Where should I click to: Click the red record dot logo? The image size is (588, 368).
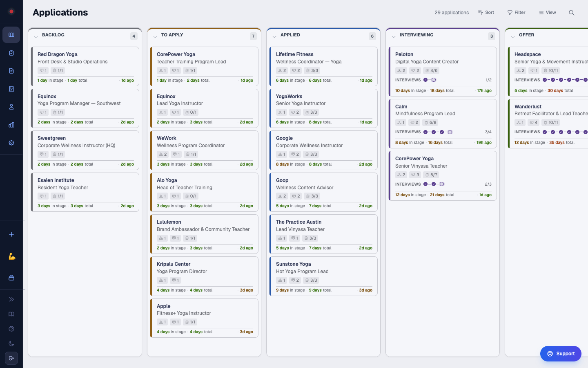click(x=11, y=11)
